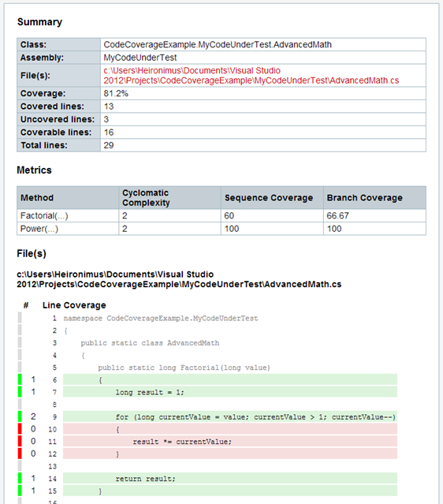
Task: Click the File(s) section heading
Action: tap(32, 254)
